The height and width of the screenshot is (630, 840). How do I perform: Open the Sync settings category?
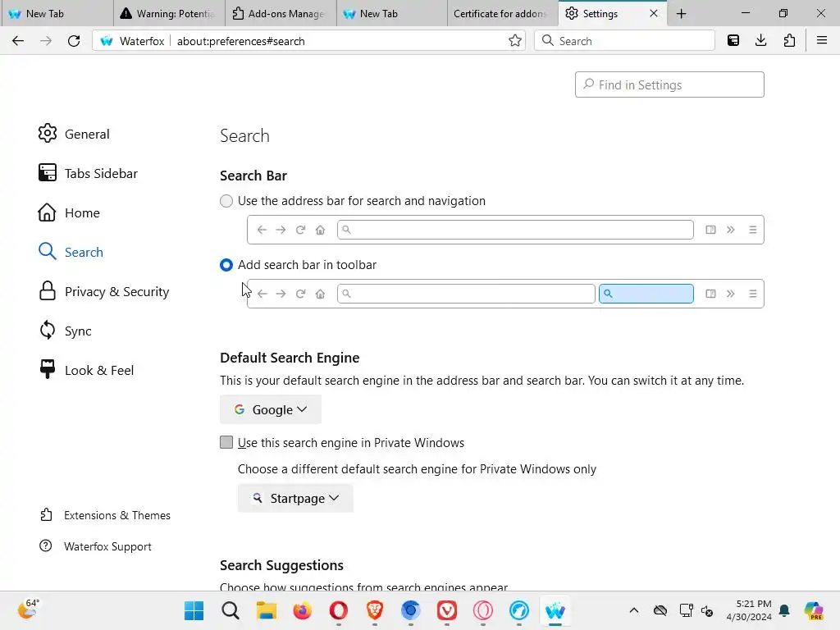pyautogui.click(x=65, y=331)
